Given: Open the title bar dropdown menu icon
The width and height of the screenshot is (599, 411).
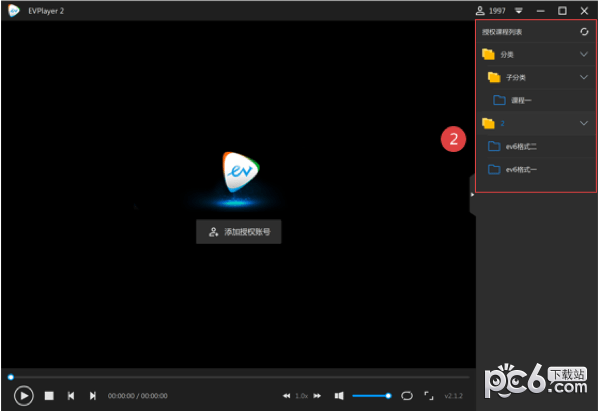Looking at the screenshot, I should (x=518, y=11).
